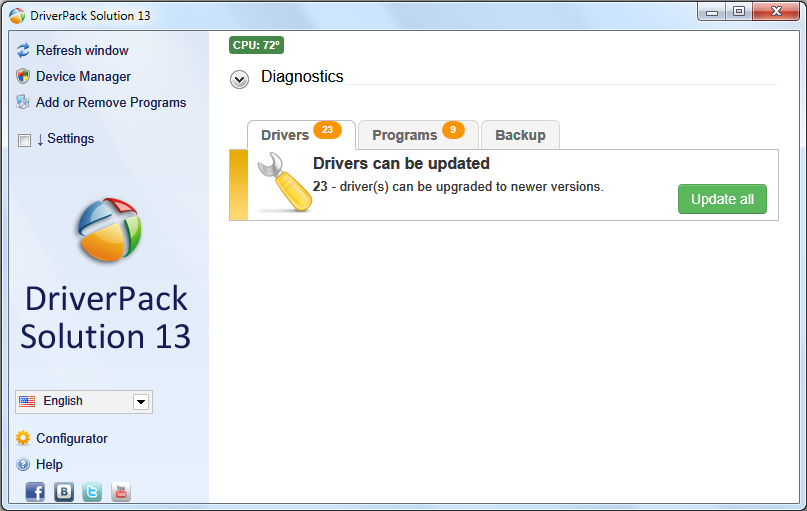
Task: Click the Configurator gear icon
Action: point(23,438)
